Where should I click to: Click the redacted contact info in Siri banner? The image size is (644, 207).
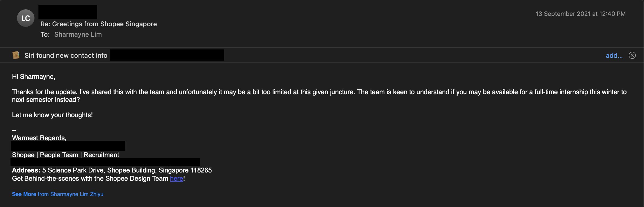pos(167,55)
